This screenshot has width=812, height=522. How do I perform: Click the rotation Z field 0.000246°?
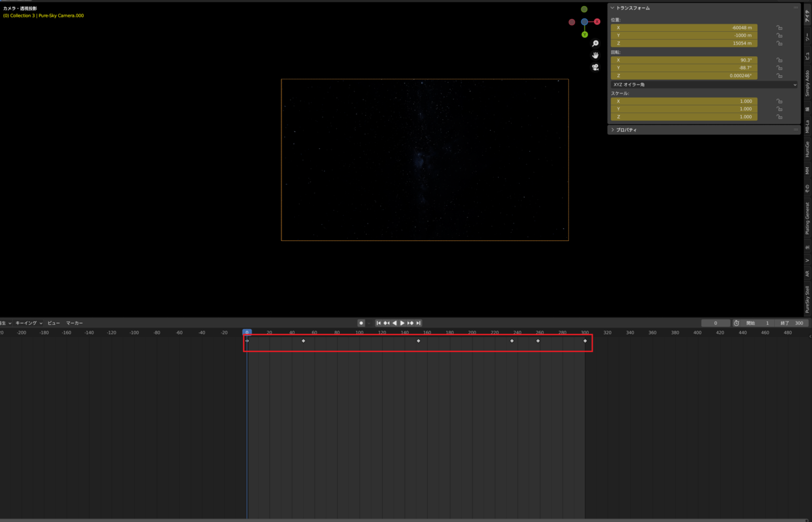click(x=684, y=76)
